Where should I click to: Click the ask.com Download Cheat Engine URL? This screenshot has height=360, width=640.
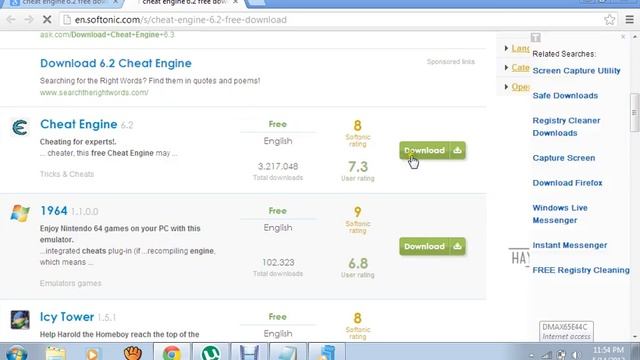(107, 35)
